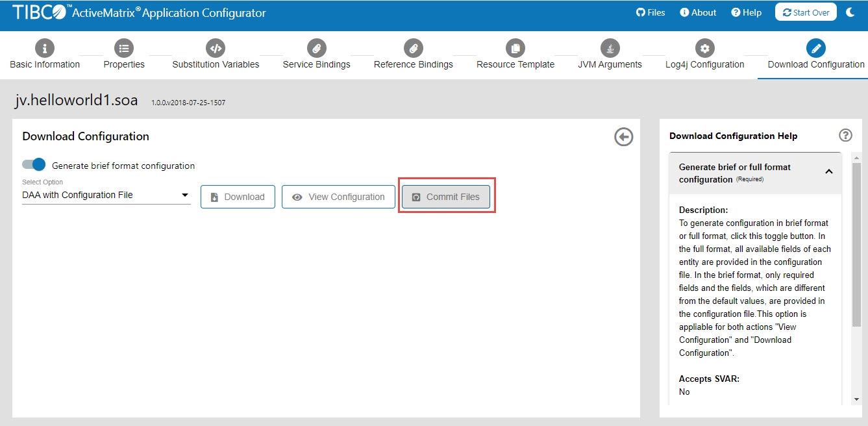This screenshot has height=426, width=868.
Task: Click the version text 1.0.0.v2018-07-25-1507
Action: (188, 103)
